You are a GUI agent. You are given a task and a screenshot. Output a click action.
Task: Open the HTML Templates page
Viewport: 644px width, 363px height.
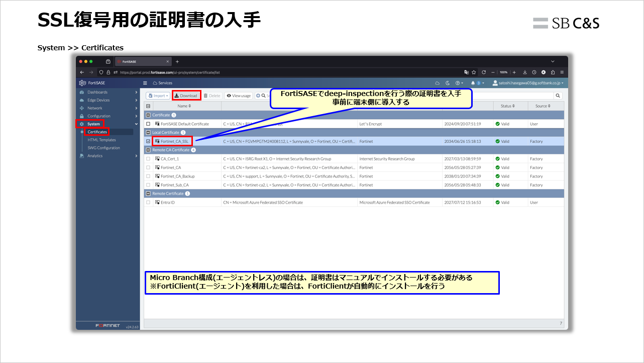[x=101, y=140]
